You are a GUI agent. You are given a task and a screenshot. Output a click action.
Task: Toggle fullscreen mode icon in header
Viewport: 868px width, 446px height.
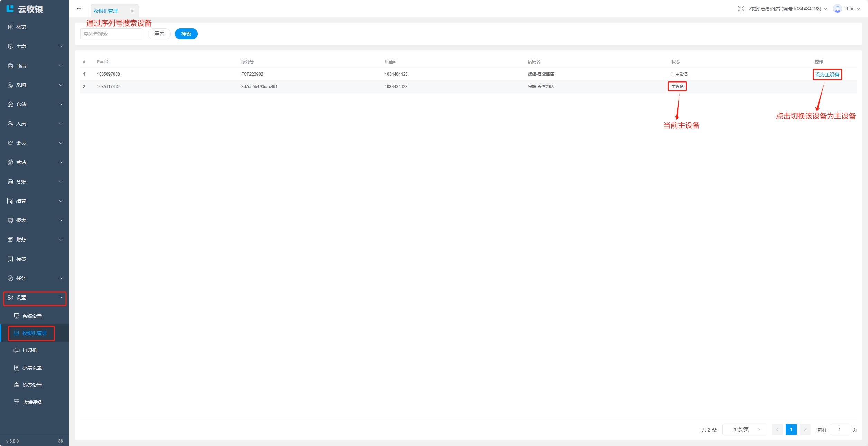pyautogui.click(x=741, y=9)
